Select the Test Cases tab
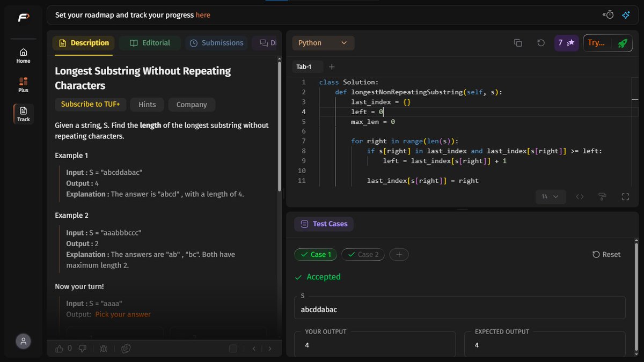Screen dimensions: 644x362 (x=324, y=224)
